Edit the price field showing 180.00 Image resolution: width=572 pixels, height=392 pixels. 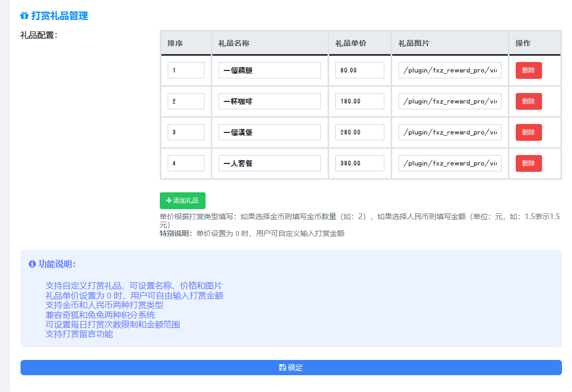tap(360, 101)
